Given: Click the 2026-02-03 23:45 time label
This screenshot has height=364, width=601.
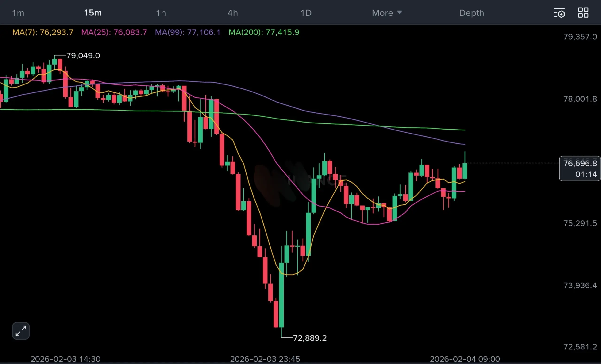Looking at the screenshot, I should coord(265,359).
